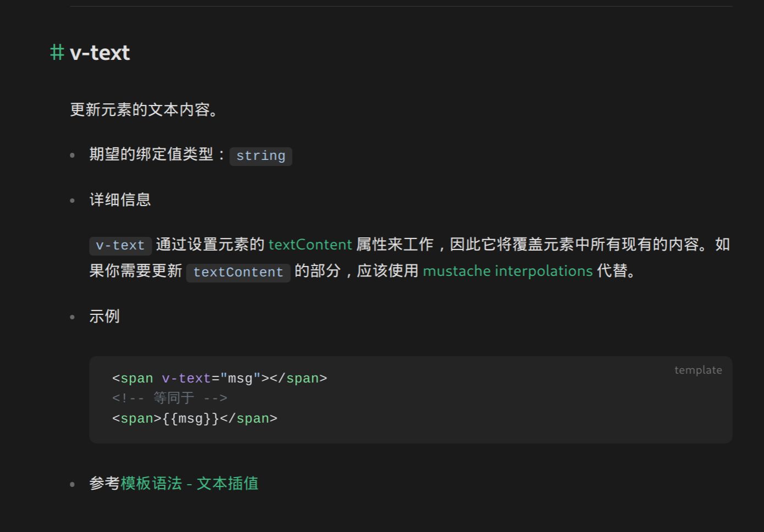Image resolution: width=764 pixels, height=532 pixels.
Task: Click the 更新元素的文本内容 description sentence
Action: point(144,110)
